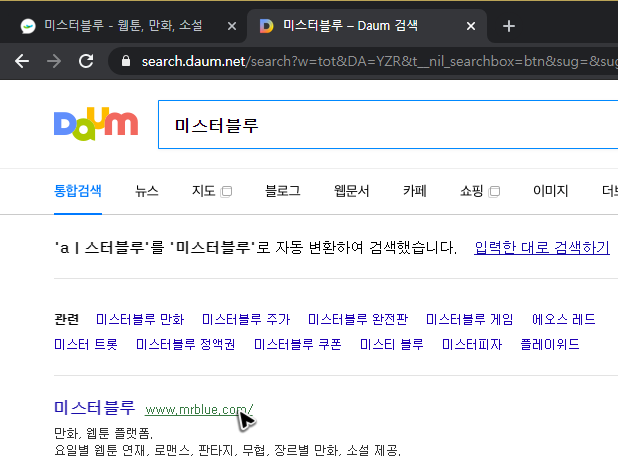This screenshot has height=464, width=618.
Task: Click related search 미스터블루 게임
Action: click(x=470, y=319)
